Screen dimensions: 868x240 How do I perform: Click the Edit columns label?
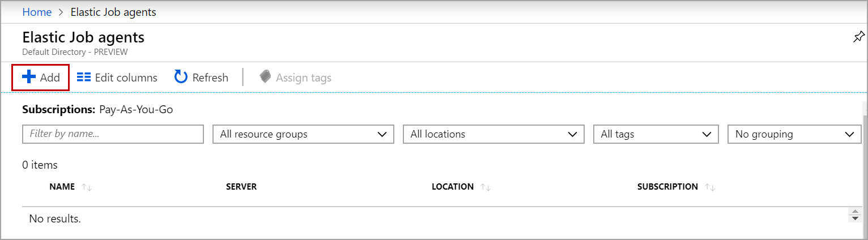click(126, 78)
